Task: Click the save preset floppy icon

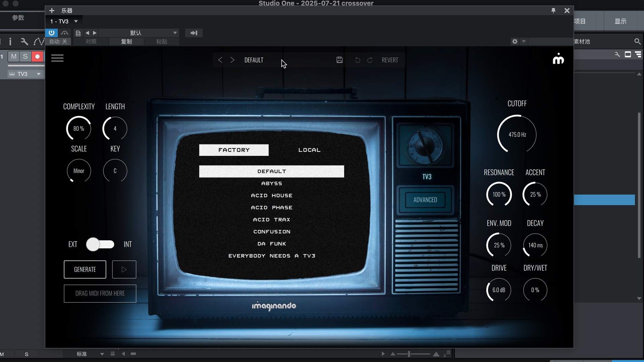Action: [339, 60]
